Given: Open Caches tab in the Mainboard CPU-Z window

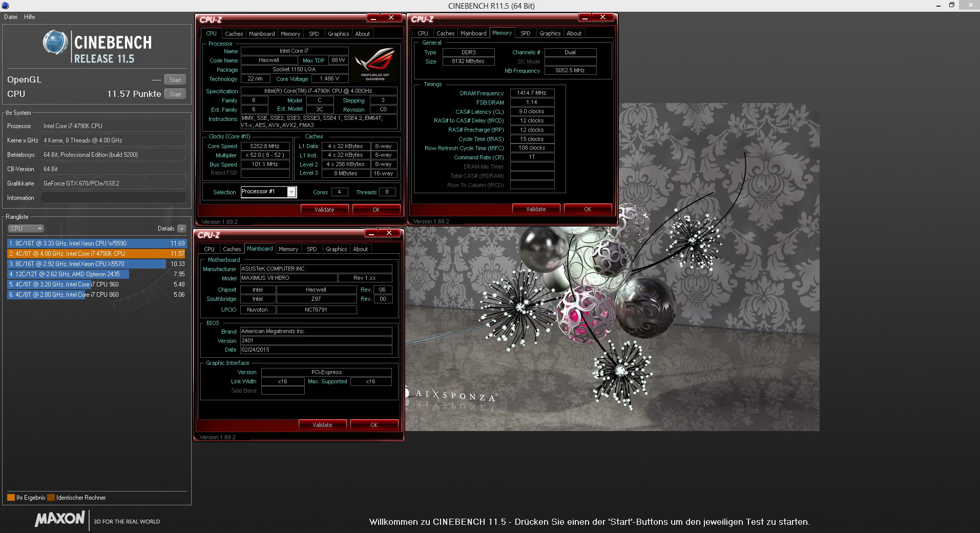Looking at the screenshot, I should 232,249.
